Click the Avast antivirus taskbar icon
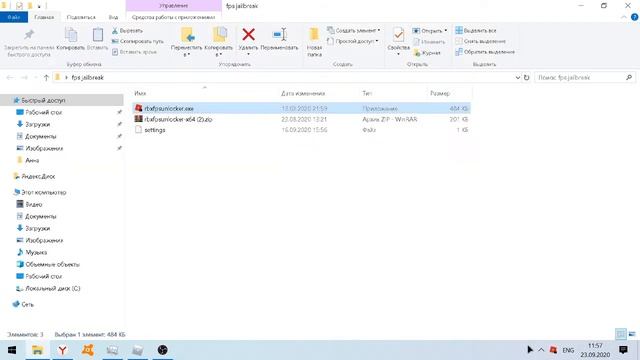The image size is (640, 360). coord(88,350)
